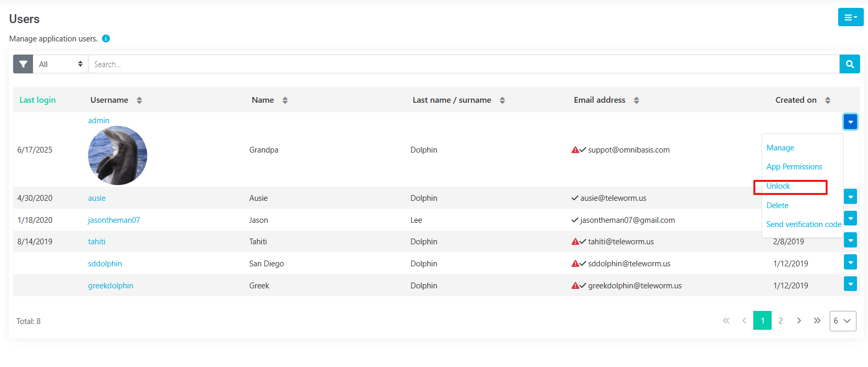Image resolution: width=868 pixels, height=367 pixels.
Task: Click the info icon beside Manage application users
Action: click(106, 38)
